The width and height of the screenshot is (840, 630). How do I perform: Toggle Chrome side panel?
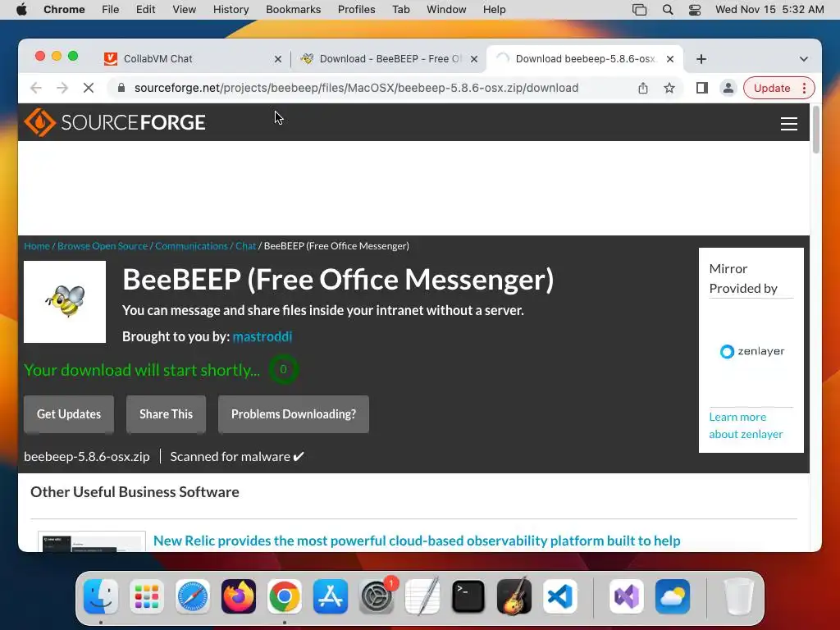[x=702, y=88]
